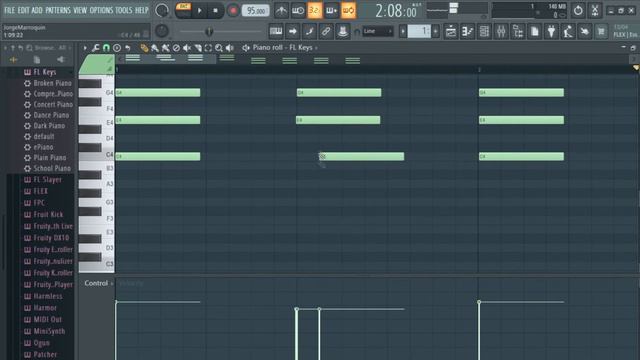The image size is (640, 360).
Task: Open the global snap 'Line' dropdown
Action: (378, 31)
